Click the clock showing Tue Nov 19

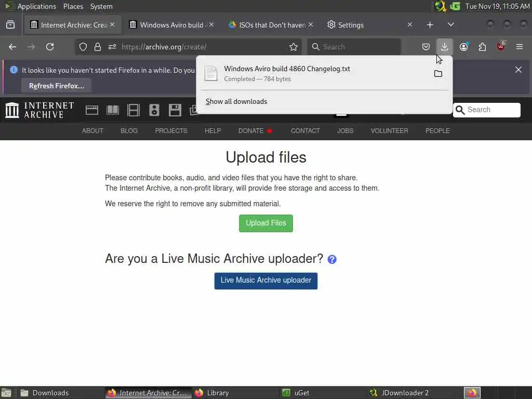click(497, 6)
